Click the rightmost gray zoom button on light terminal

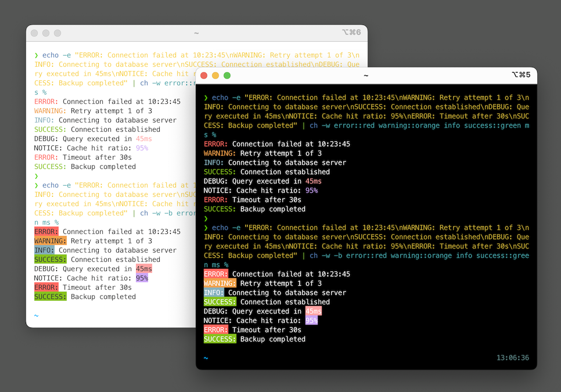57,33
